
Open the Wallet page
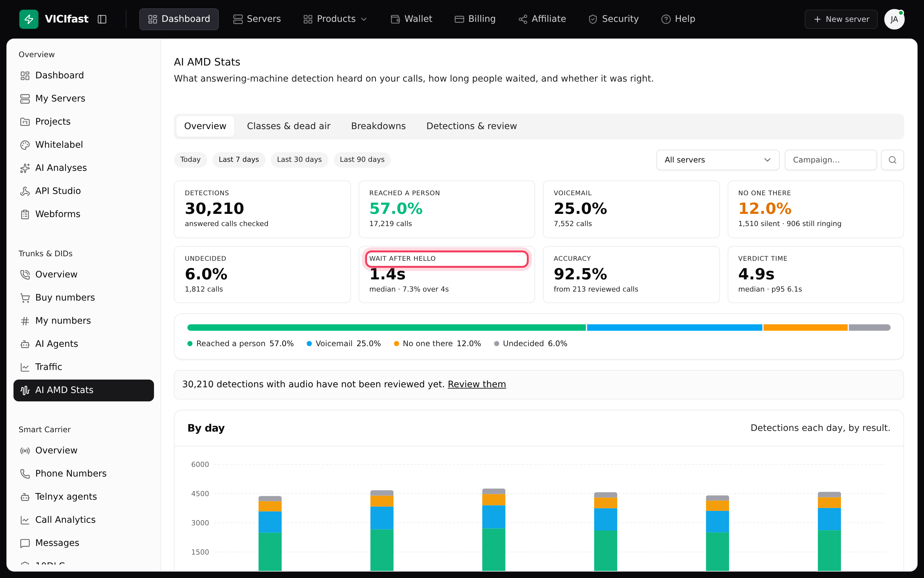coord(411,19)
